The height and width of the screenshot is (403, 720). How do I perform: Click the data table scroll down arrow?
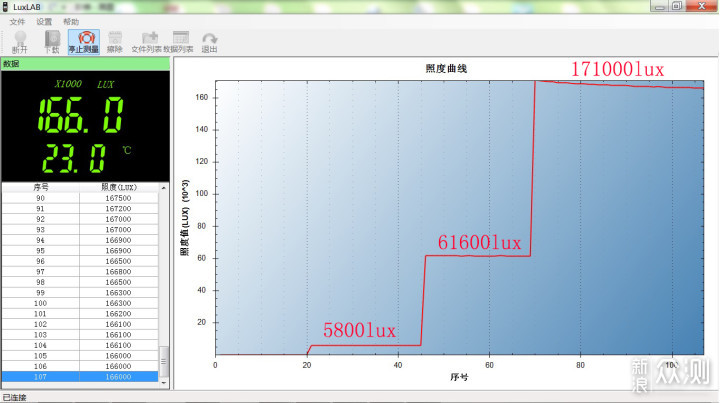164,383
